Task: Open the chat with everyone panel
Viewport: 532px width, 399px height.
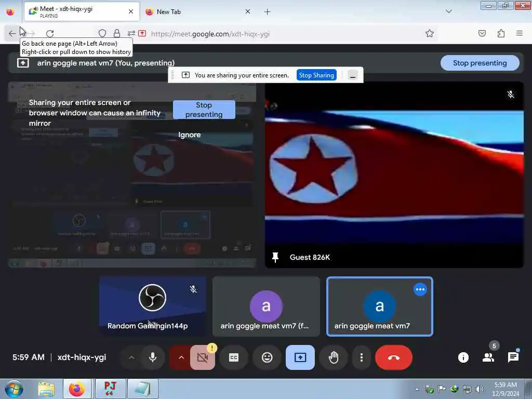Action: [x=513, y=357]
